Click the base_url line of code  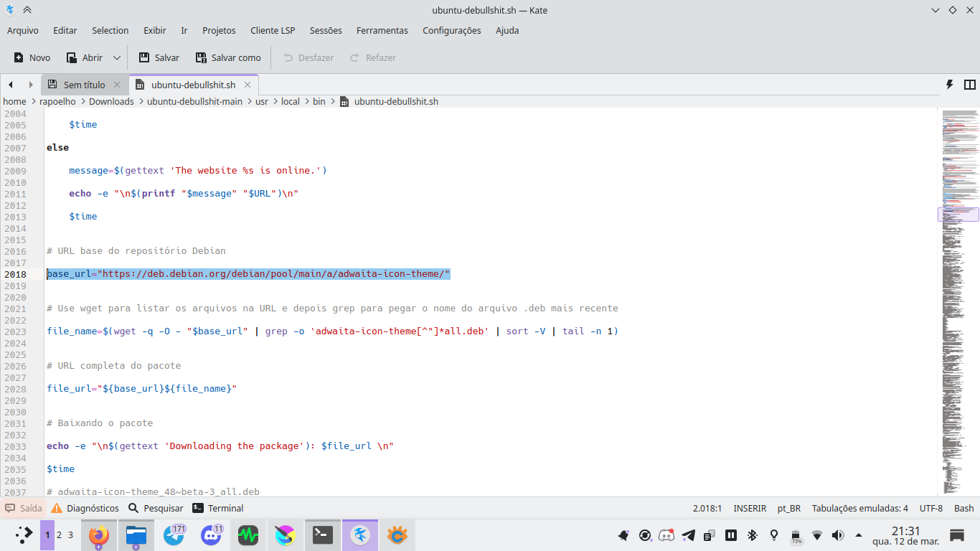(248, 274)
